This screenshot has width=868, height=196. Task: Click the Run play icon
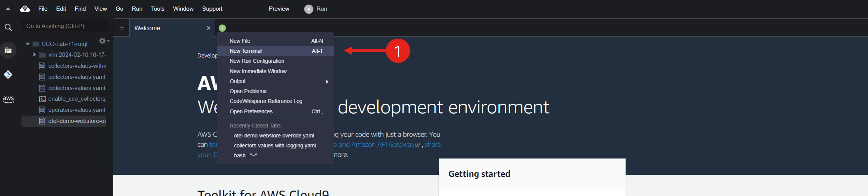point(308,9)
